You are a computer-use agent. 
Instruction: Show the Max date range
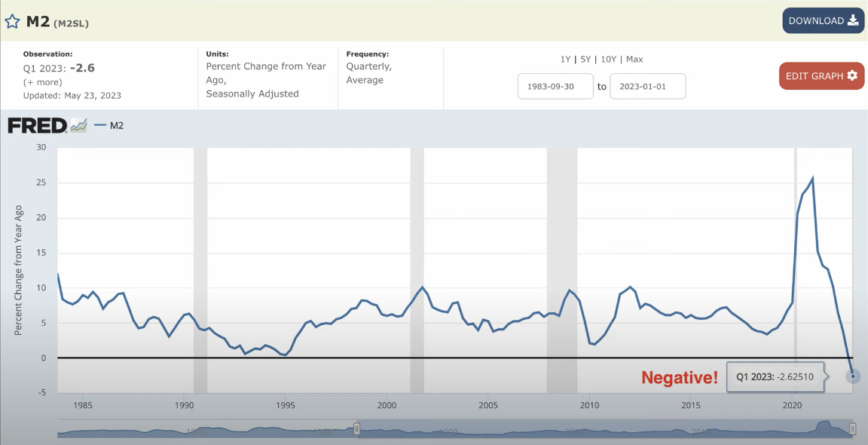point(634,60)
